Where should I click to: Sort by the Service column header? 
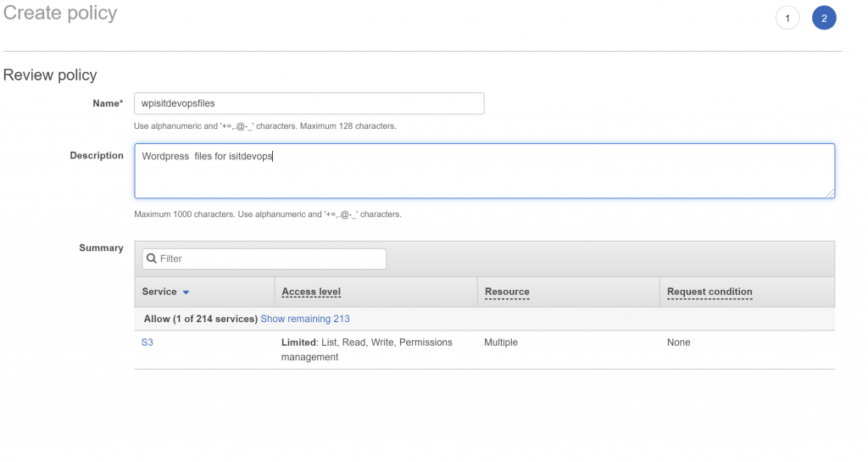coord(159,292)
